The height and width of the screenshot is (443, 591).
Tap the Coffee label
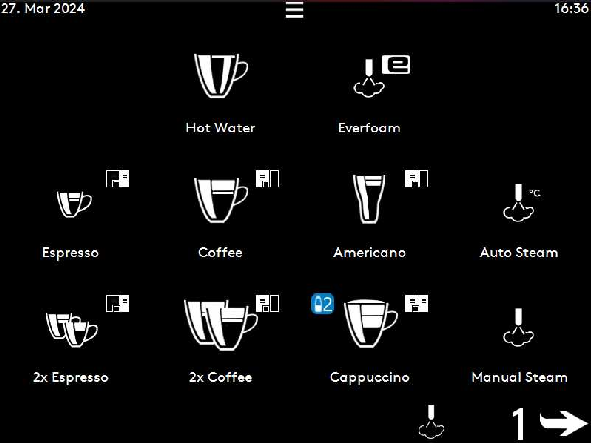tap(220, 252)
